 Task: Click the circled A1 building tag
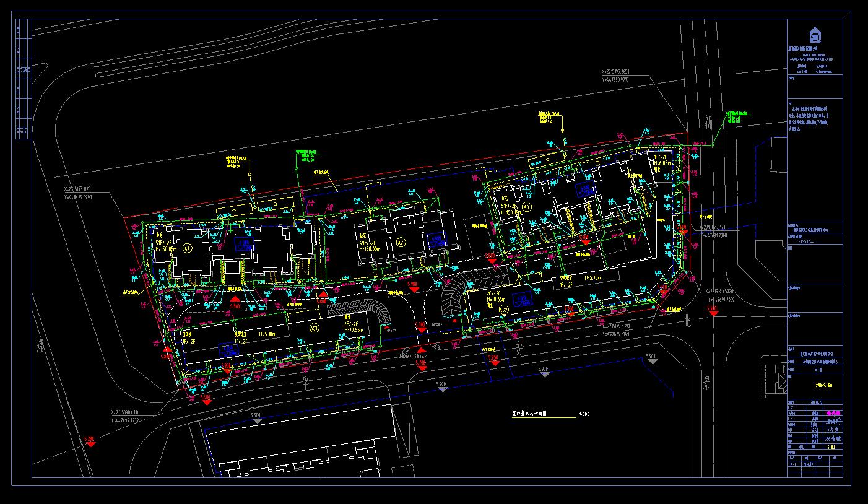188,246
